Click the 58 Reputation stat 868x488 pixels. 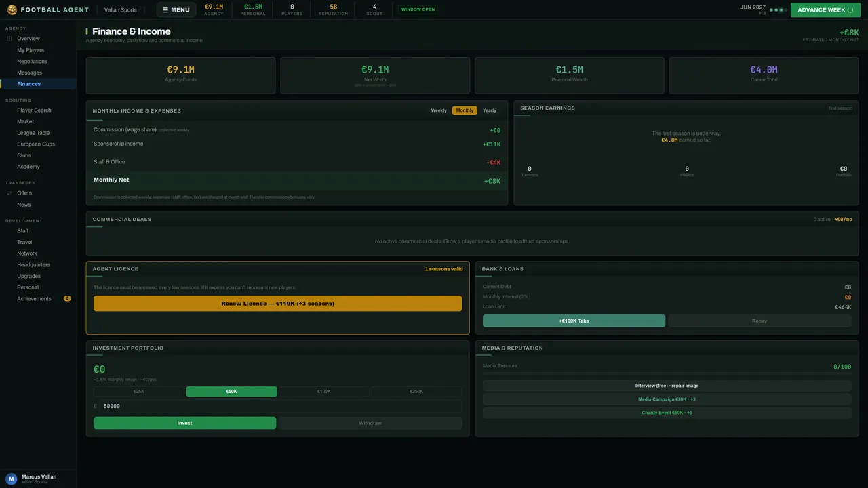coord(333,9)
